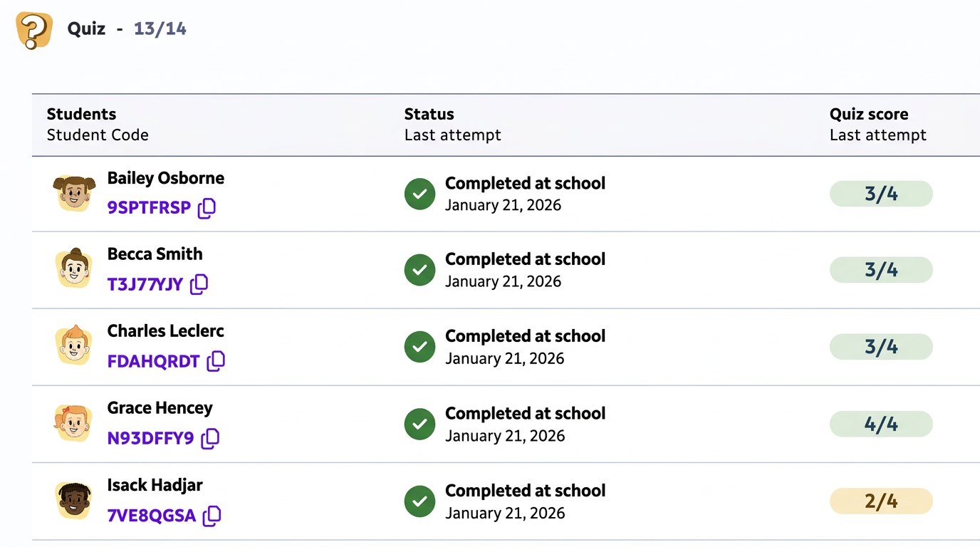The width and height of the screenshot is (980, 547).
Task: Click Bailey Osborne's completed checkmark icon
Action: tap(419, 194)
